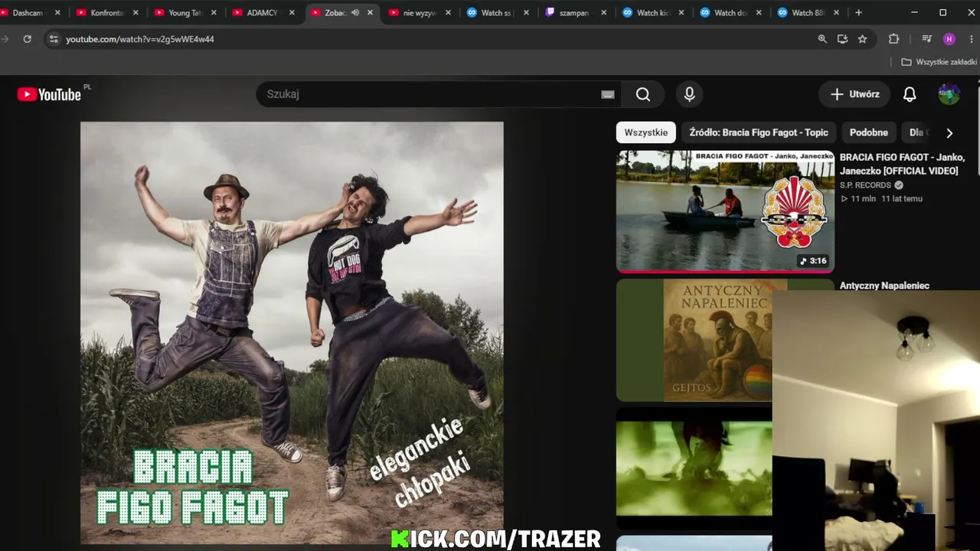Open the Janko, Janeczko video thumbnail
Screen dimensions: 980x551
725,211
